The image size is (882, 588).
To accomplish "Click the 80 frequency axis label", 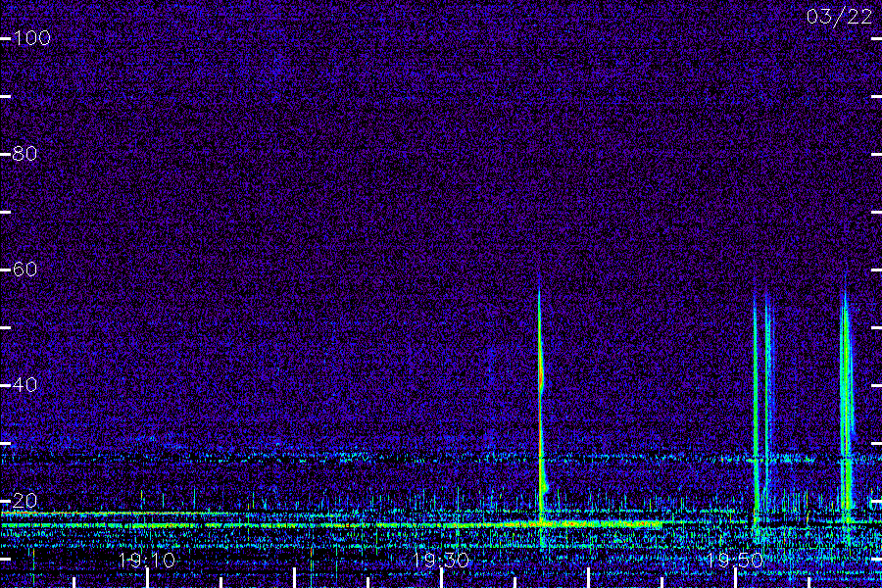I will 25,154.
